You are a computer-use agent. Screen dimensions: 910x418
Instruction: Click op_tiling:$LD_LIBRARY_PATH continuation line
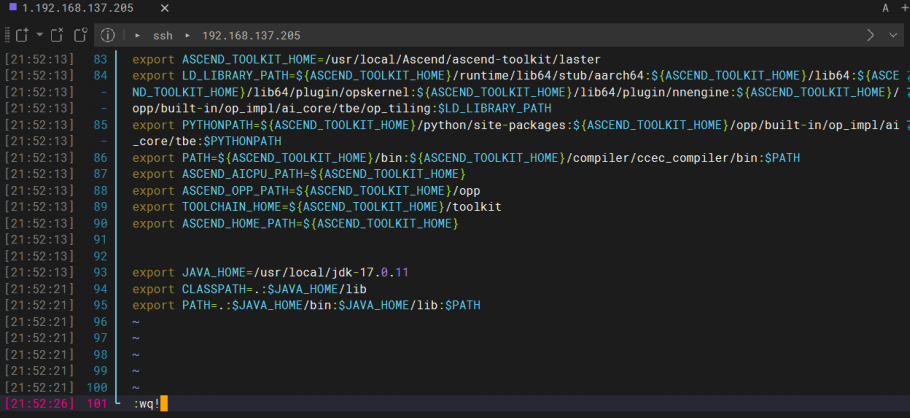[x=342, y=109]
